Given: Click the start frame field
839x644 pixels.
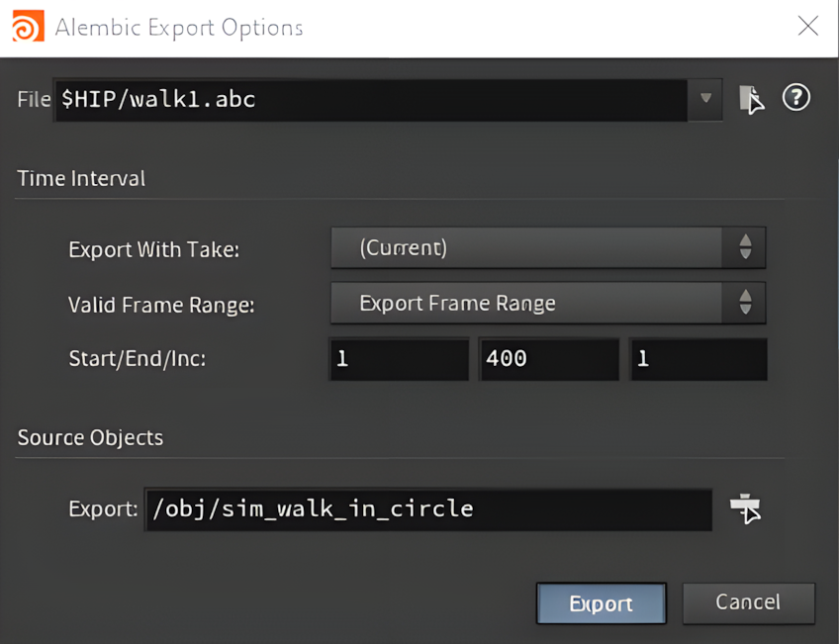Looking at the screenshot, I should [399, 359].
